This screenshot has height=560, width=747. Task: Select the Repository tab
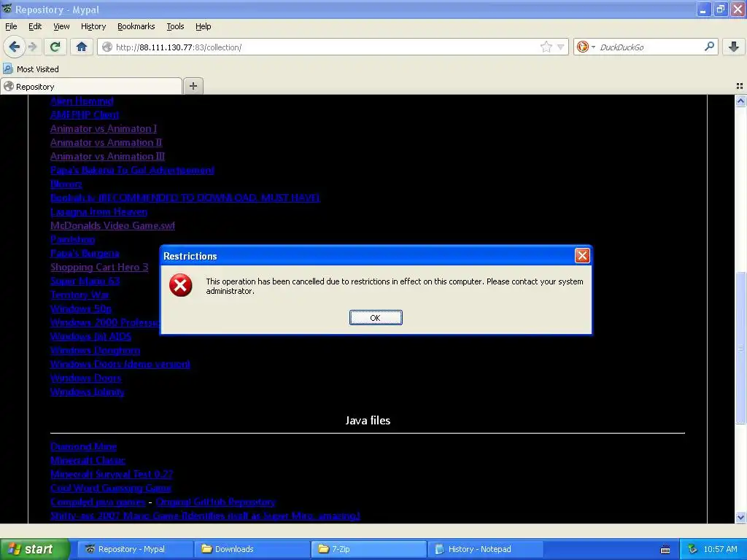pos(91,87)
